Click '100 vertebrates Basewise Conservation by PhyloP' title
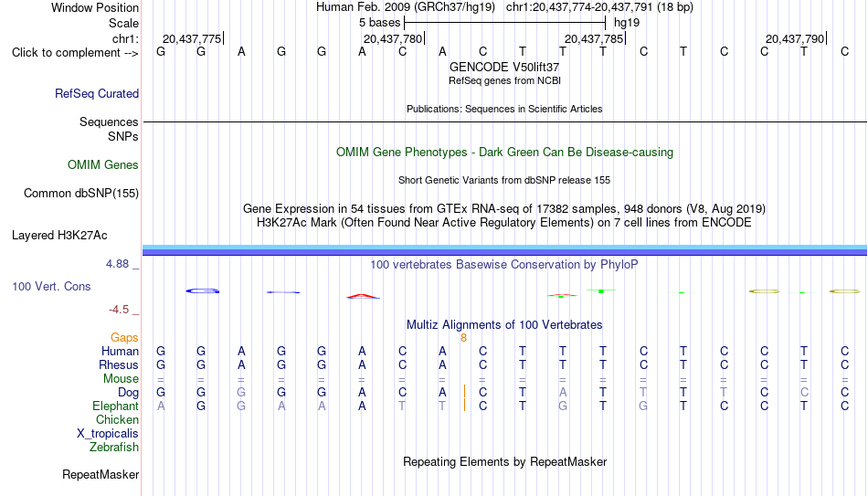The height and width of the screenshot is (496, 868). click(x=504, y=265)
